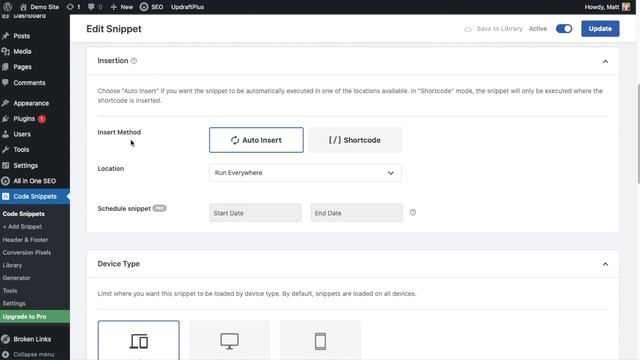Open Settings under Code Snippets submenu
Screen dimensions: 640x360
(x=14, y=303)
